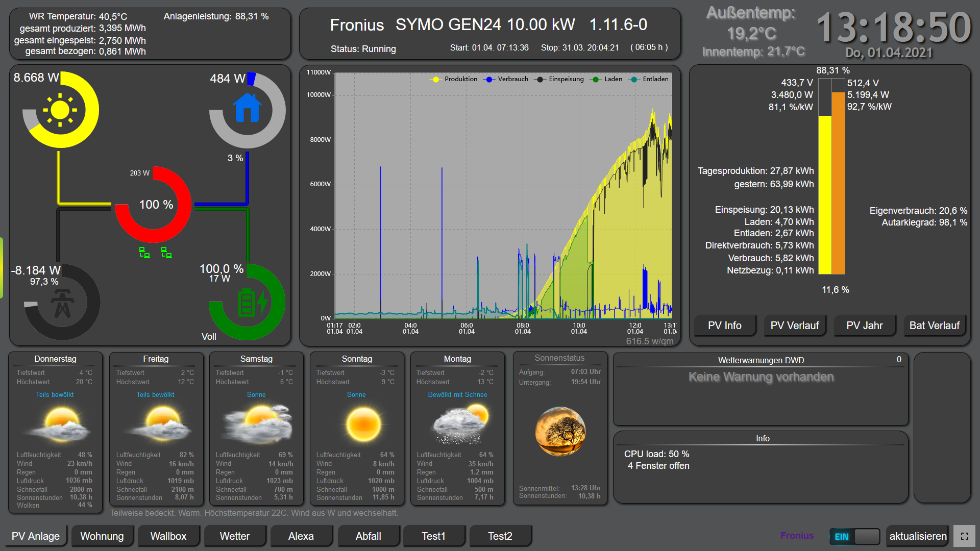The width and height of the screenshot is (980, 551).
Task: Click the Sonnenstatus panel title
Action: coord(559,358)
